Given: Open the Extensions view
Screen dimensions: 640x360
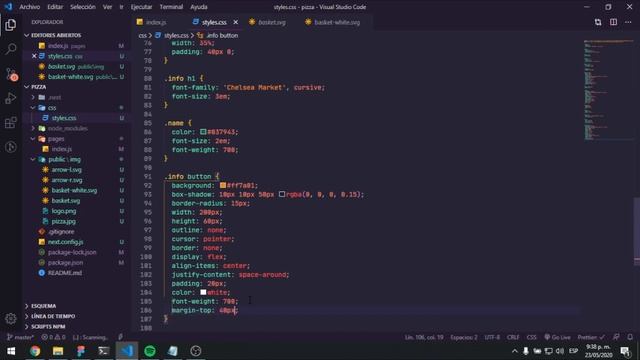Looking at the screenshot, I should 11,122.
